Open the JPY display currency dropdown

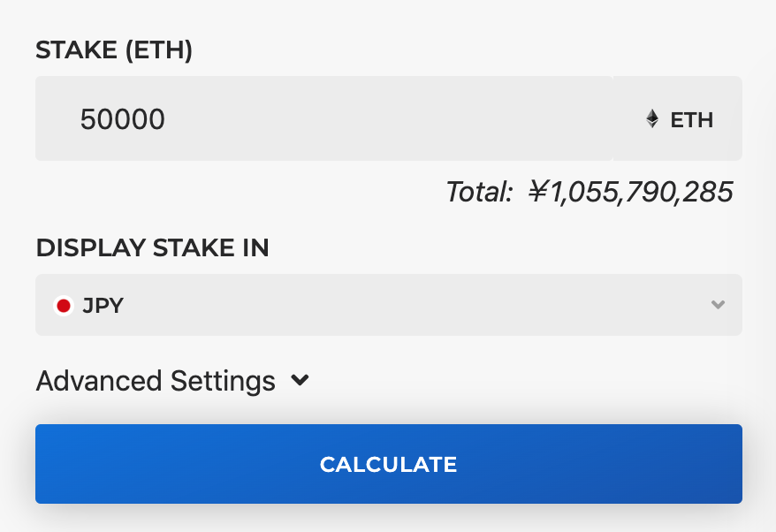(x=389, y=305)
